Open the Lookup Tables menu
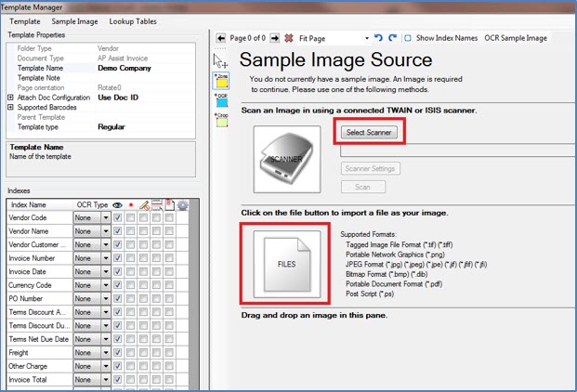 [x=133, y=20]
